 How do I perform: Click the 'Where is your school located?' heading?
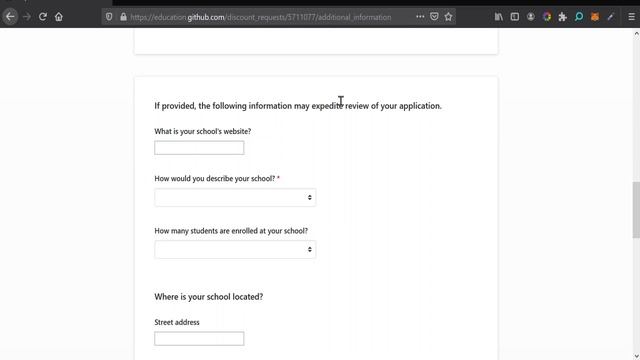[x=209, y=297]
